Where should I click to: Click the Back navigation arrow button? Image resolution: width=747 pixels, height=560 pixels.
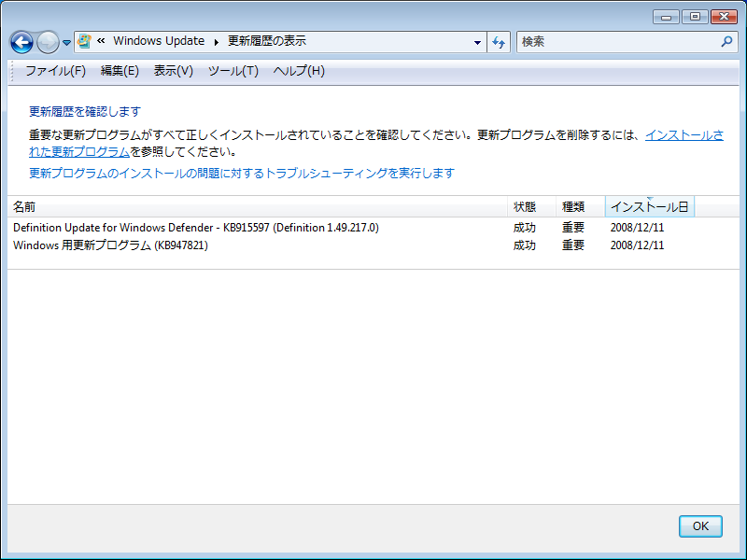tap(21, 42)
